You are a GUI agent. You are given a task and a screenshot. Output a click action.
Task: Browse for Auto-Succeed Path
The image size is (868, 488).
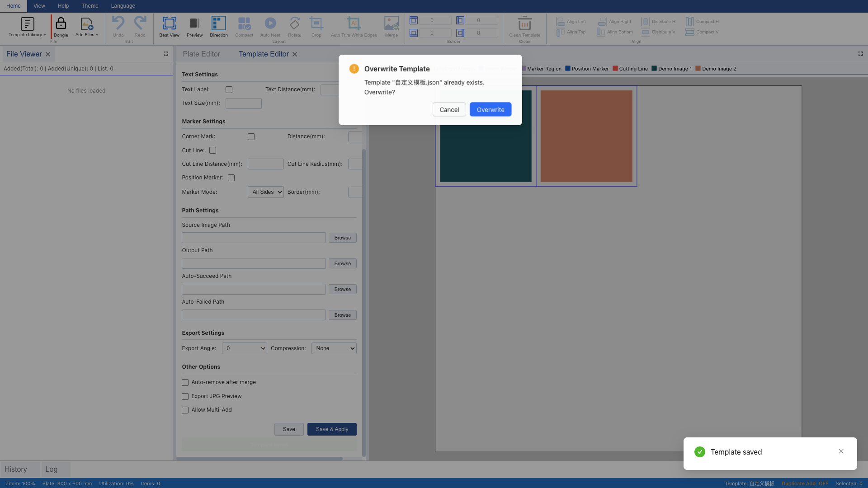tap(343, 290)
